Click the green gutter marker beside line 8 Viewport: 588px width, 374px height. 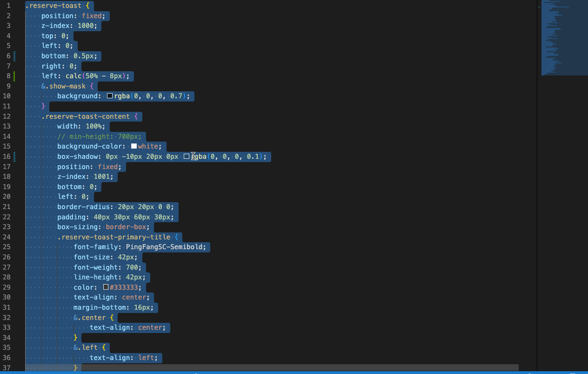tap(15, 75)
